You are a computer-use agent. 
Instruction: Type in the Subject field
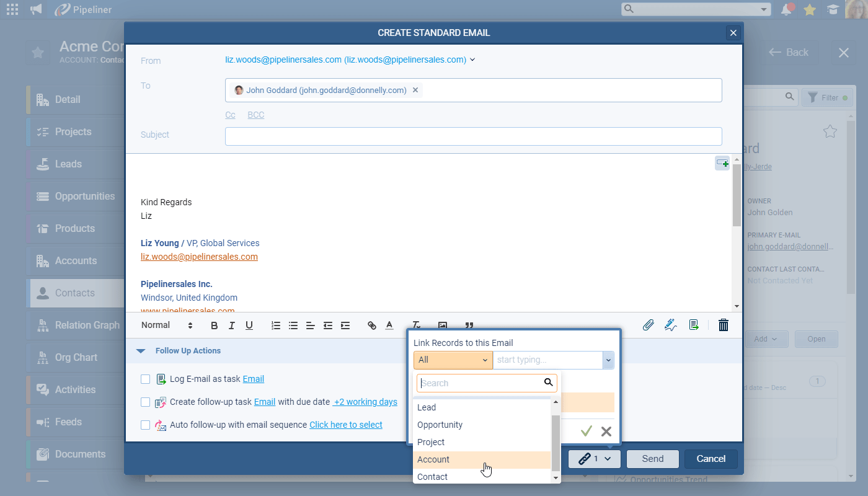tap(473, 136)
